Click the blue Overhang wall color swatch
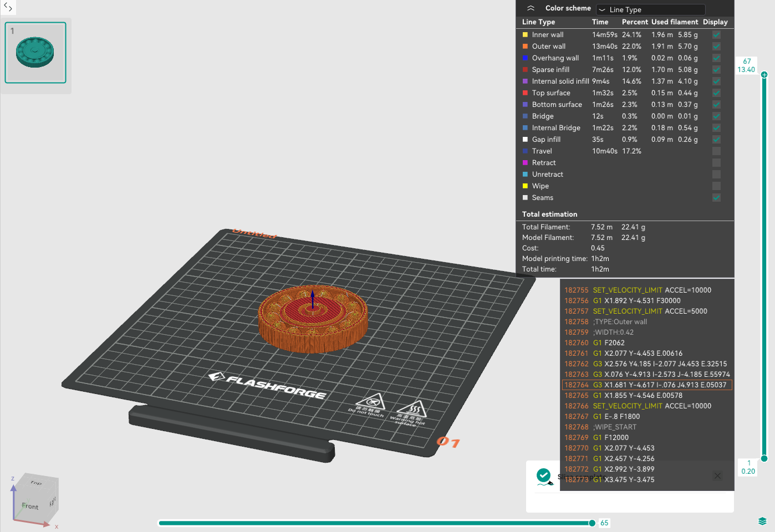The image size is (775, 532). (x=525, y=58)
